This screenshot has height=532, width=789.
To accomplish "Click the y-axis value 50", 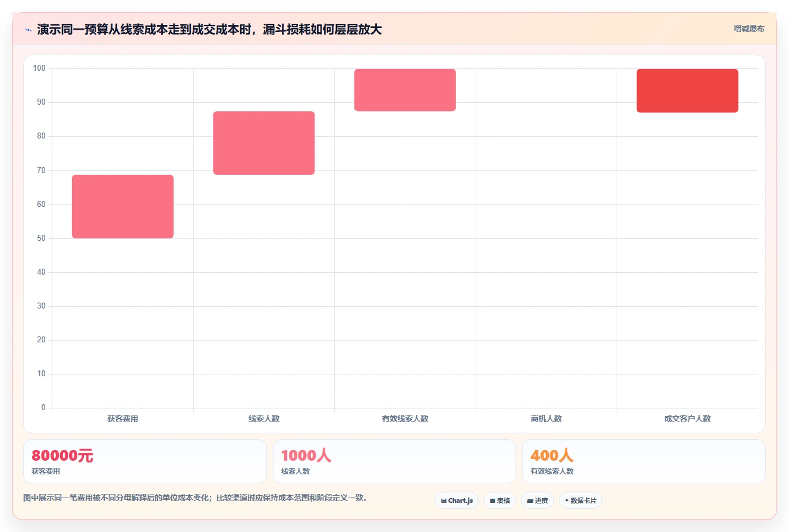I will click(x=42, y=238).
